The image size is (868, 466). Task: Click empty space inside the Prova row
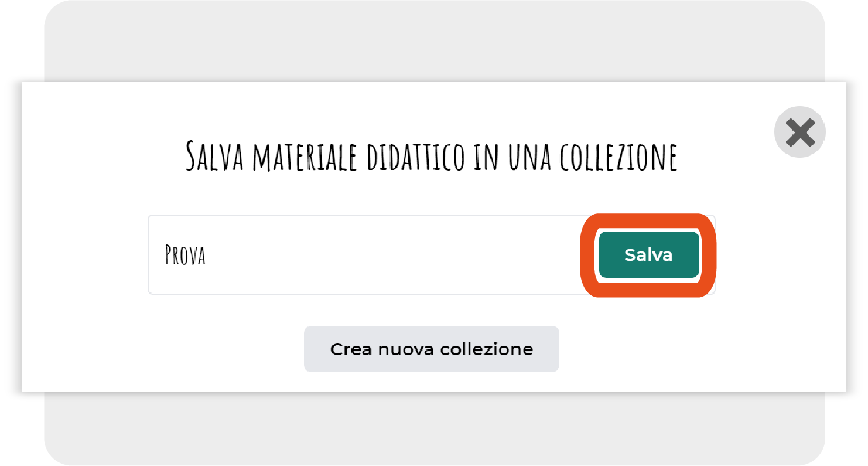392,255
